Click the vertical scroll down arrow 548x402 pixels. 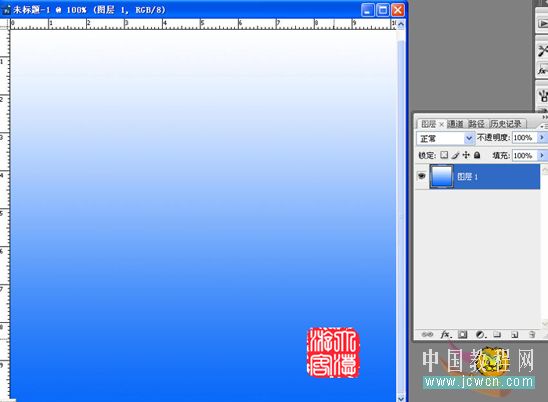click(401, 398)
